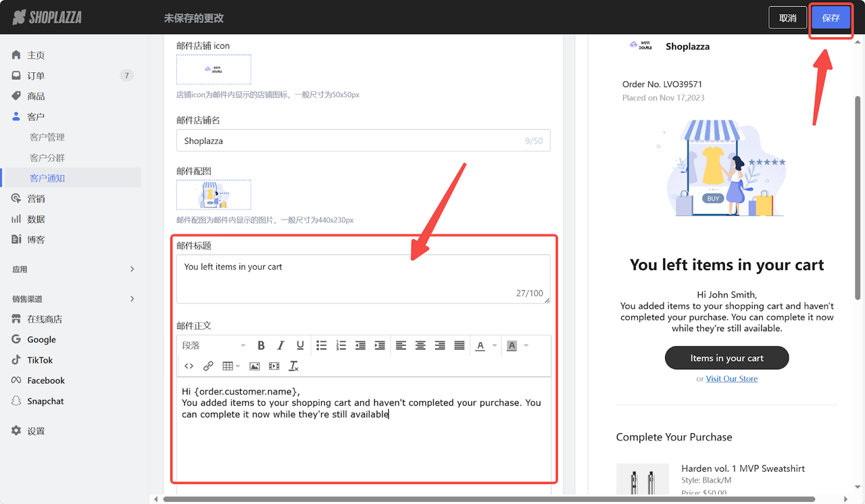Expand the 应用 section in sidebar
This screenshot has width=865, height=504.
[x=132, y=270]
